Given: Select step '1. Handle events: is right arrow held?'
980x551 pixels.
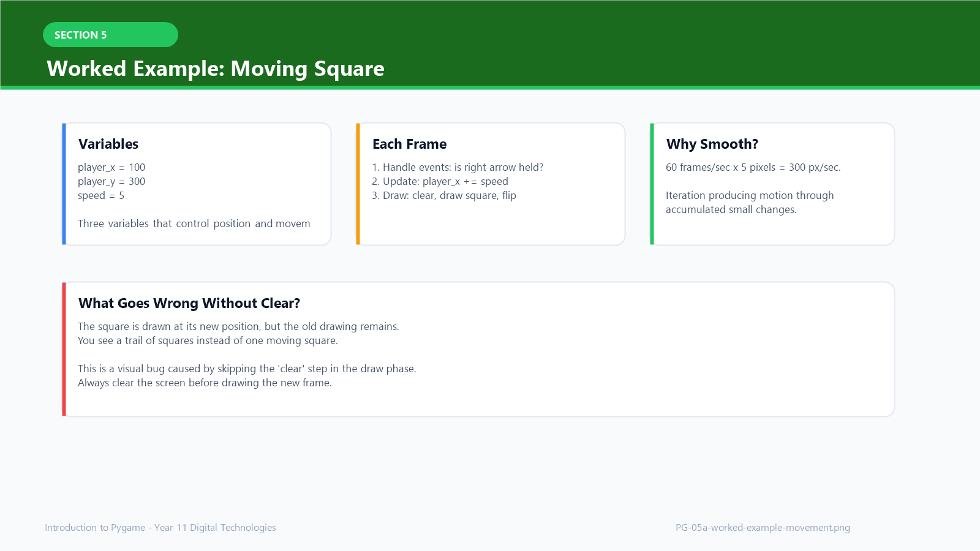Looking at the screenshot, I should click(458, 167).
